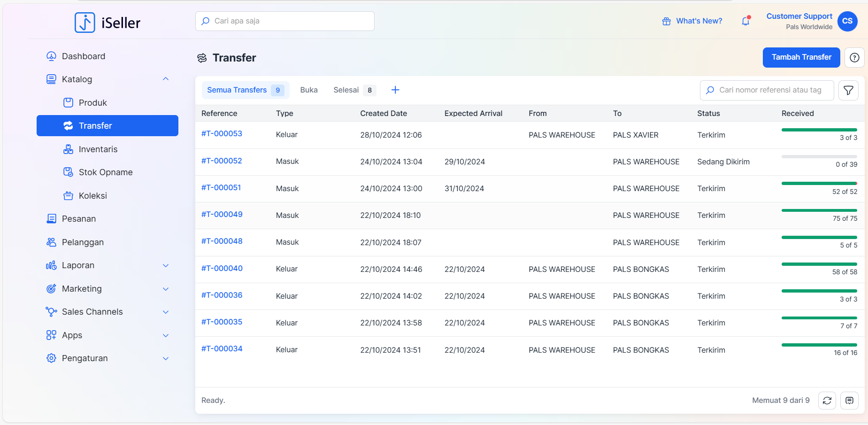
Task: Open transfer #T-000053
Action: coord(222,134)
